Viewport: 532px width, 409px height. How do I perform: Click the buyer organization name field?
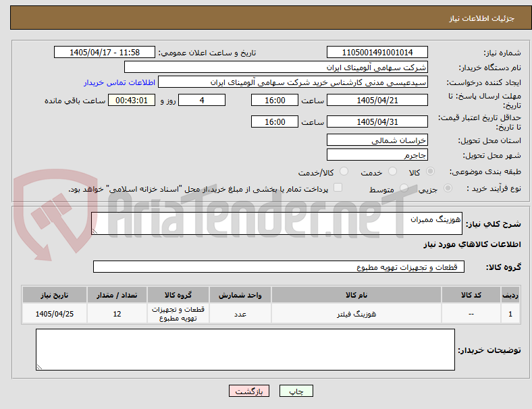pos(276,67)
